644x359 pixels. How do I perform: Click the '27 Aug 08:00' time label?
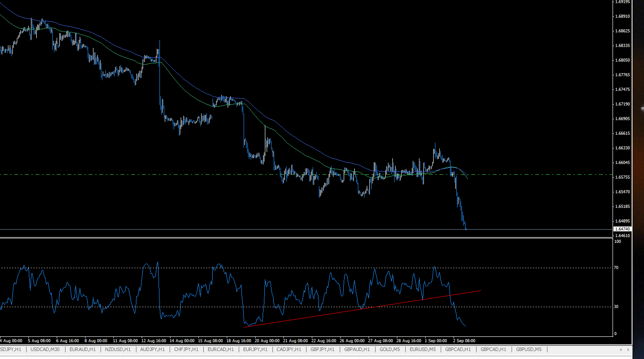pos(380,341)
